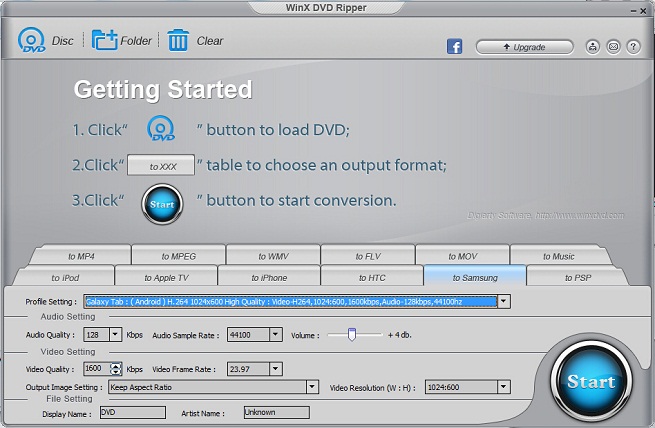Click the 'Video Setting' section heading

point(68,352)
